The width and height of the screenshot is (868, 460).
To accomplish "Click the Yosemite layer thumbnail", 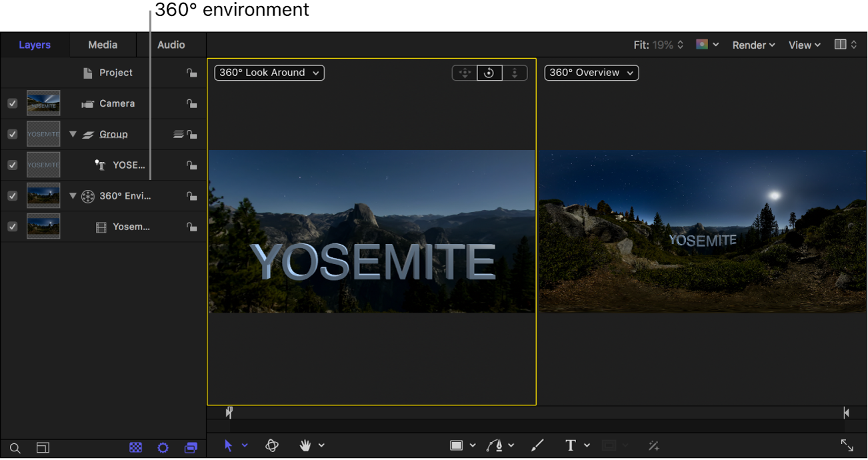I will (x=43, y=226).
